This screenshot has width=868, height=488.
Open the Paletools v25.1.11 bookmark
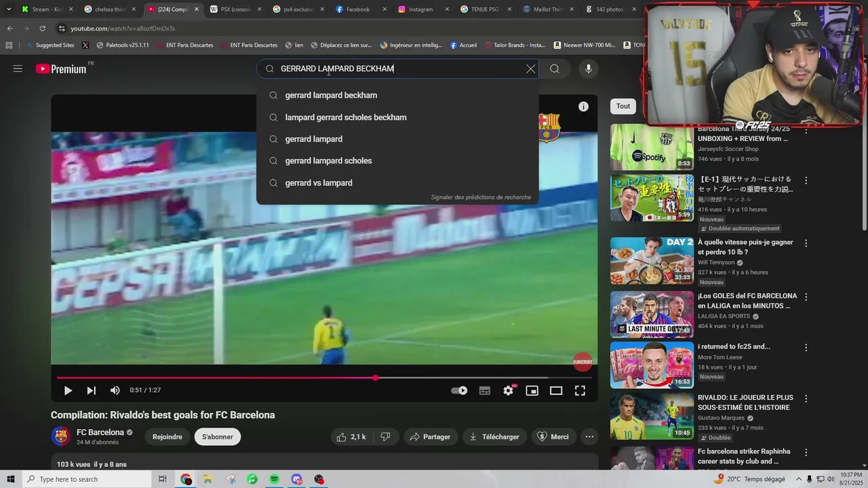point(123,45)
